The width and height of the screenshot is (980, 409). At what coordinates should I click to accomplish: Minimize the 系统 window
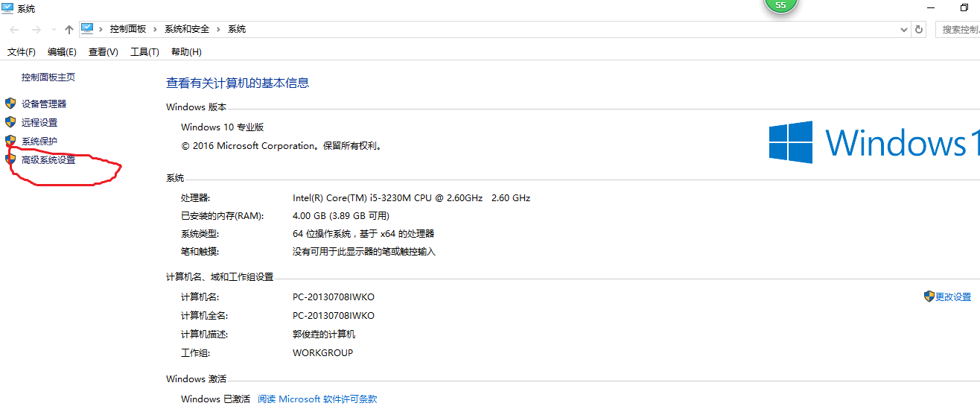[931, 7]
